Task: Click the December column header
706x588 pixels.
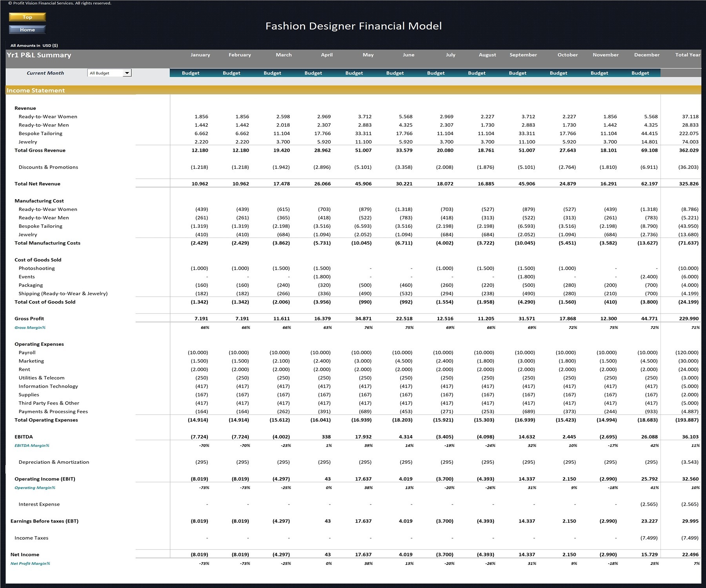Action: click(x=647, y=55)
